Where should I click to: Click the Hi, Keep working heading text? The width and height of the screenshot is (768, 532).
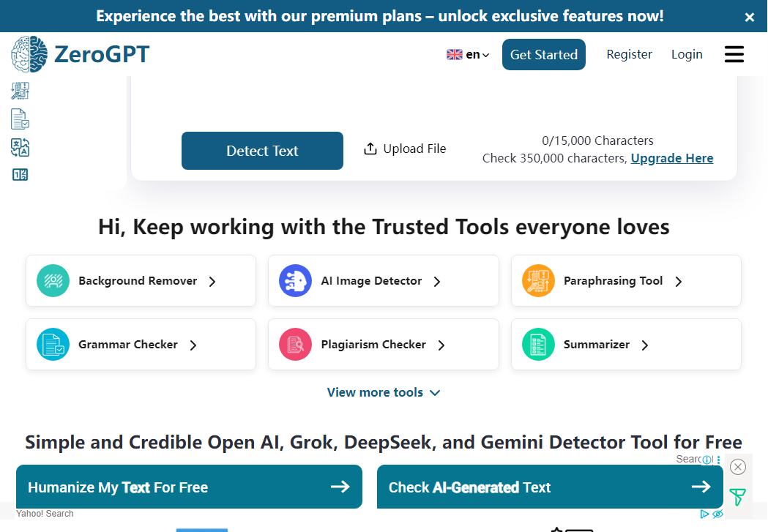[x=384, y=227]
